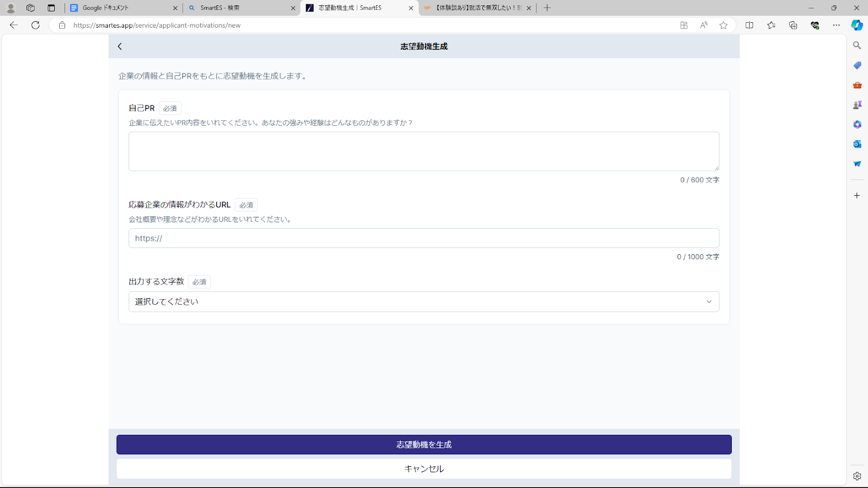Open sidebar Drop paper-plane icon
Image resolution: width=868 pixels, height=488 pixels.
[x=857, y=164]
